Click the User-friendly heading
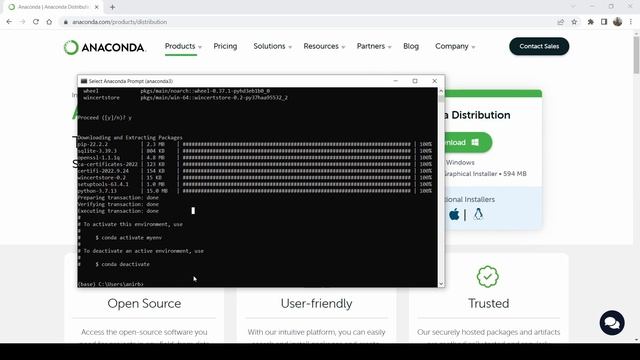 316,304
